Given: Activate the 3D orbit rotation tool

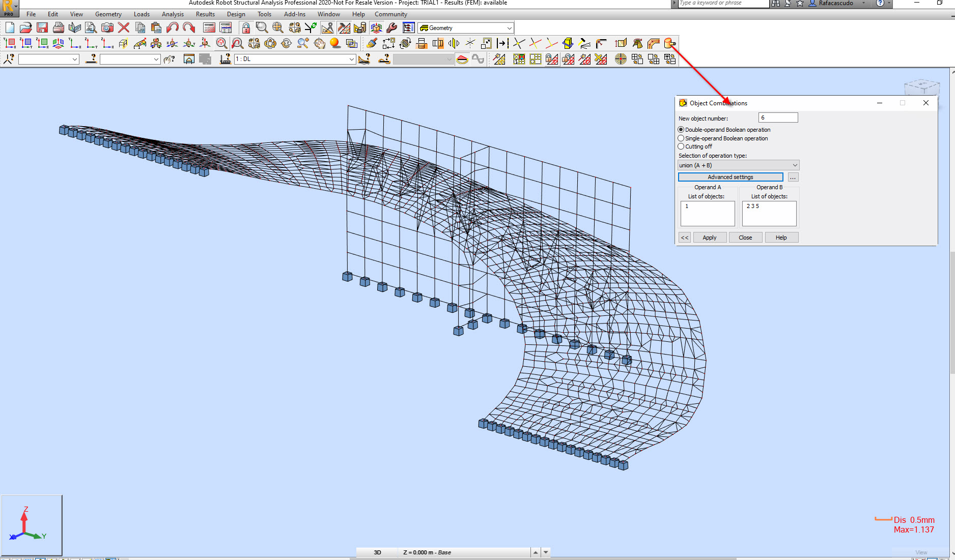Looking at the screenshot, I should (270, 43).
